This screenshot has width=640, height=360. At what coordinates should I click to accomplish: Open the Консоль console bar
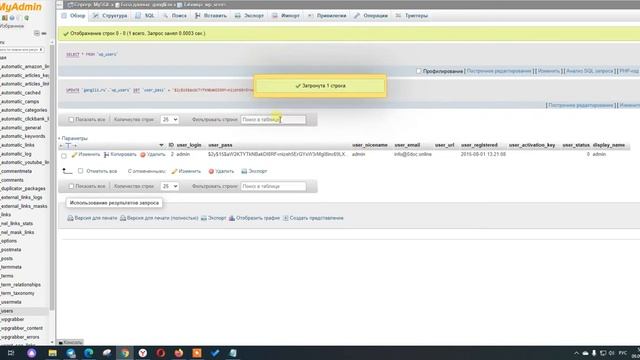[71, 342]
